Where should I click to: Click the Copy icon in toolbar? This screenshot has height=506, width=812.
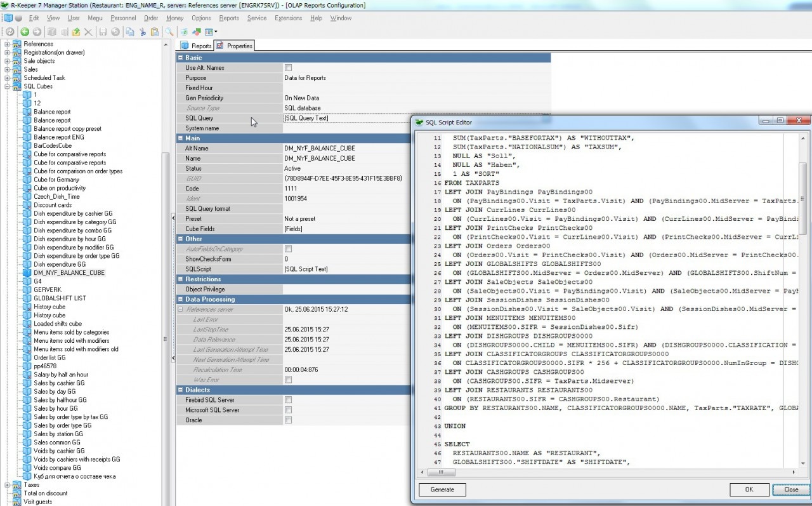click(x=129, y=32)
